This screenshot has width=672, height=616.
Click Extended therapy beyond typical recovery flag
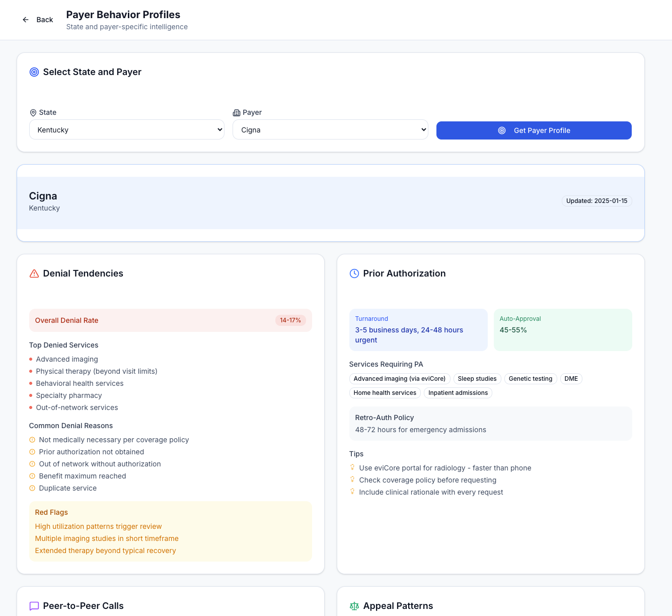[x=105, y=551]
